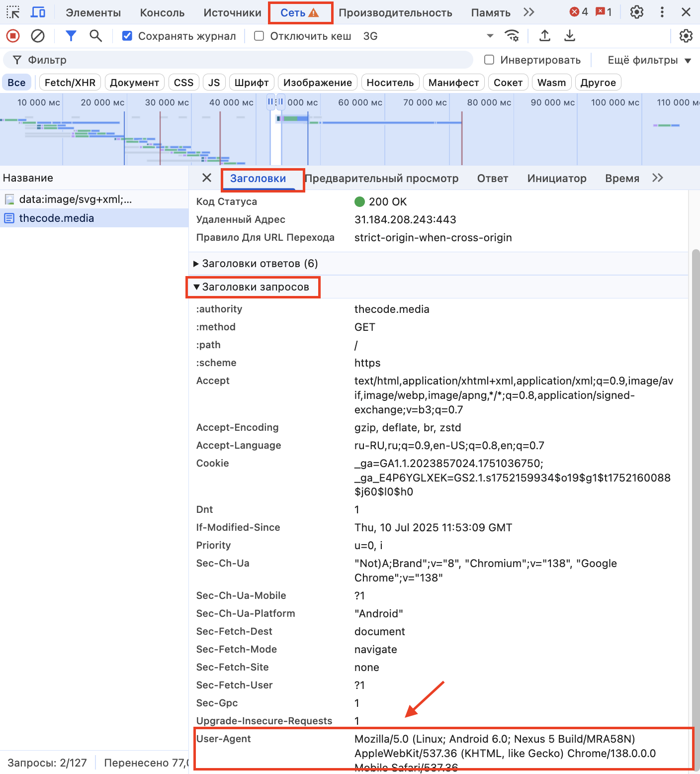This screenshot has height=774, width=700.
Task: Open the filter funnel icon
Action: click(71, 35)
